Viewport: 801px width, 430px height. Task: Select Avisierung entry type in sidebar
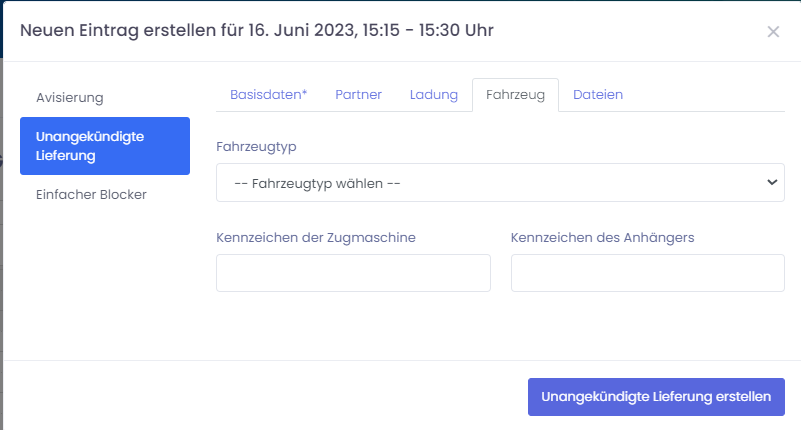point(70,97)
